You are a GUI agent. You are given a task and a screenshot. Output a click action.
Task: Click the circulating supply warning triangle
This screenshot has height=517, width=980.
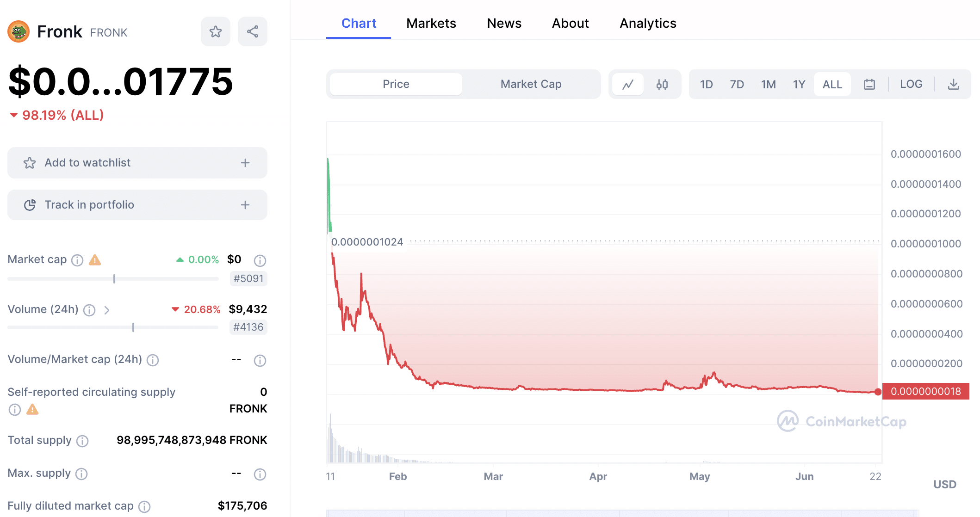click(x=32, y=409)
